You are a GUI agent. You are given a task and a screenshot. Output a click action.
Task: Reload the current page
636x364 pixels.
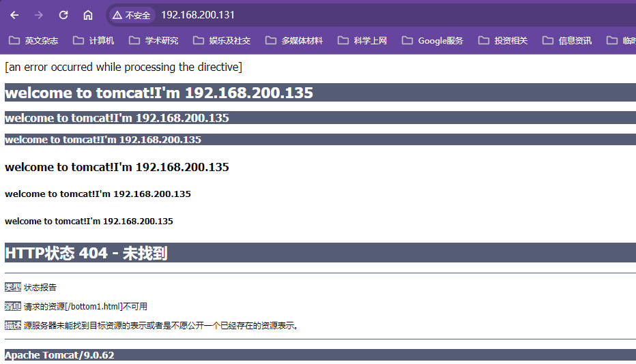click(x=63, y=15)
